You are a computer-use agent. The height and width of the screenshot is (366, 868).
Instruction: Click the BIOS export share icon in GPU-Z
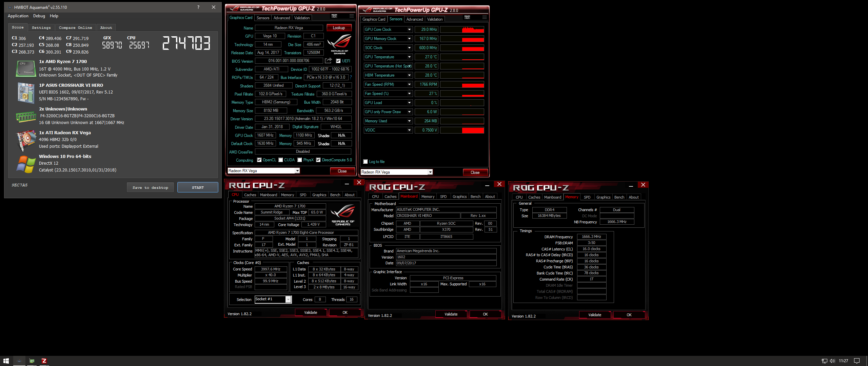[328, 61]
